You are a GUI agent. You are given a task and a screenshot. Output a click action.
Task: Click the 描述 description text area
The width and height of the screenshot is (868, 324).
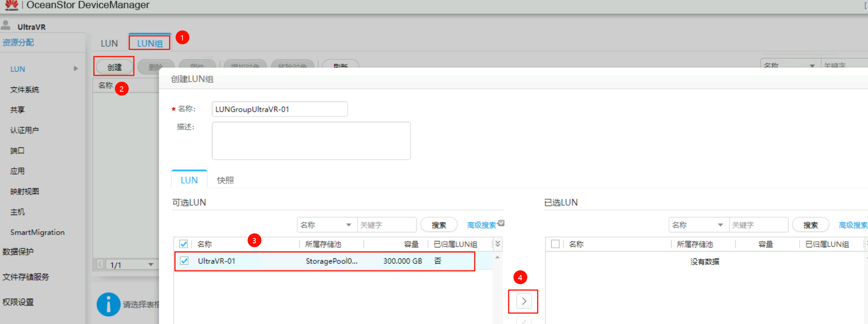(x=311, y=141)
